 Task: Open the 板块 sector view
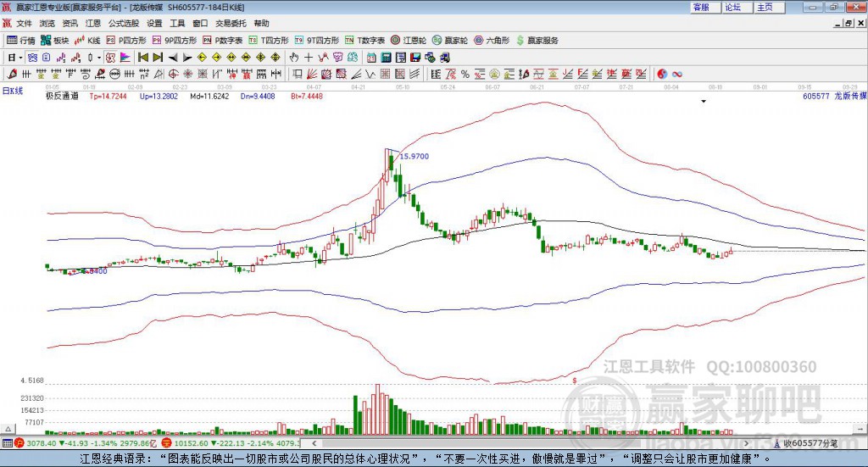[x=54, y=41]
